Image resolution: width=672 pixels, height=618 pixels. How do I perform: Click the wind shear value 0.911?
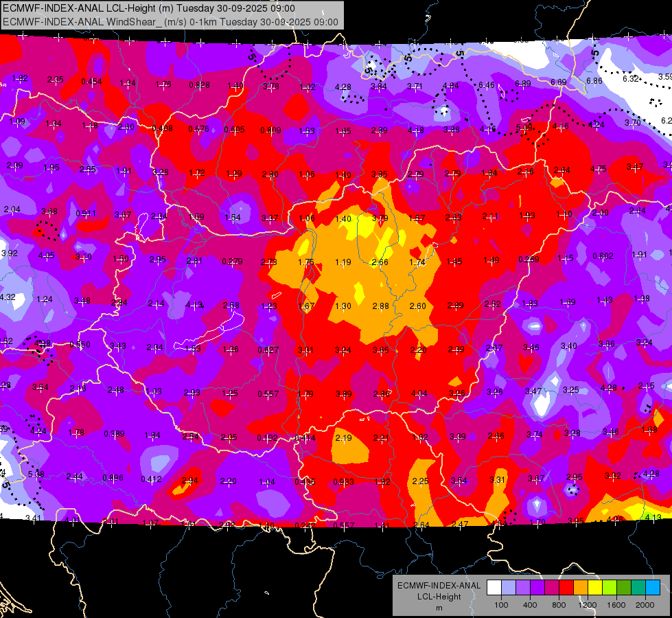[86, 213]
